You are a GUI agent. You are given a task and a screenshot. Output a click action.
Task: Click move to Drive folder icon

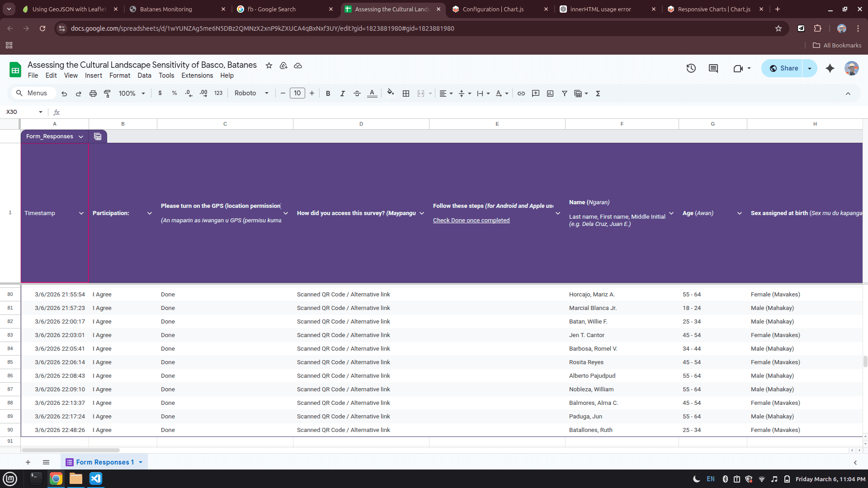[x=283, y=66]
